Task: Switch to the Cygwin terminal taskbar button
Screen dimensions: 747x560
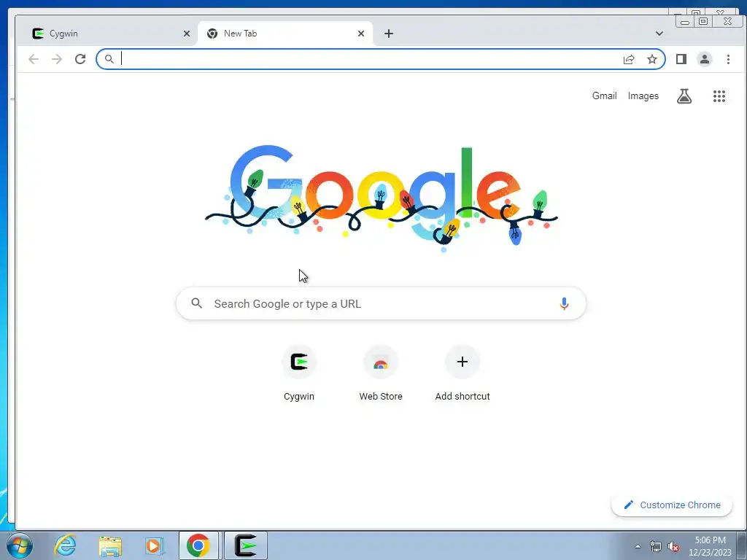Action: [x=246, y=545]
